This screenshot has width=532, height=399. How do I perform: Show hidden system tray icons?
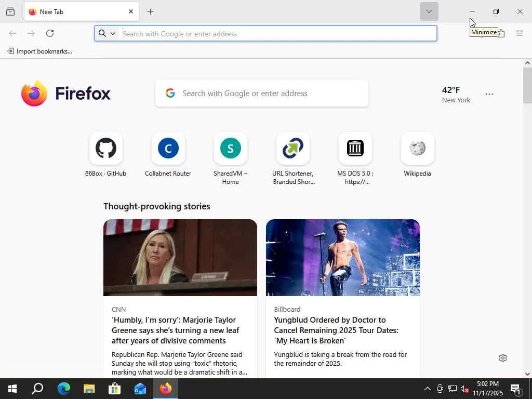[428, 389]
